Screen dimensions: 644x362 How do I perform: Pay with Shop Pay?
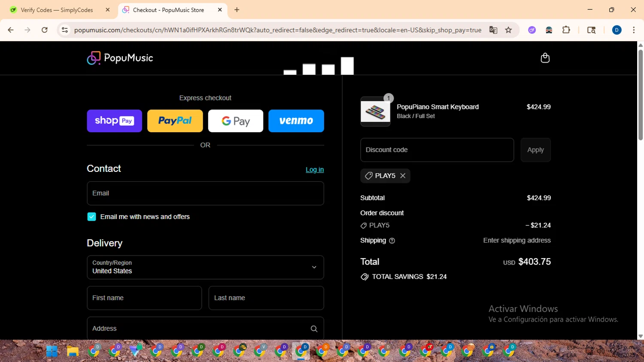114,121
